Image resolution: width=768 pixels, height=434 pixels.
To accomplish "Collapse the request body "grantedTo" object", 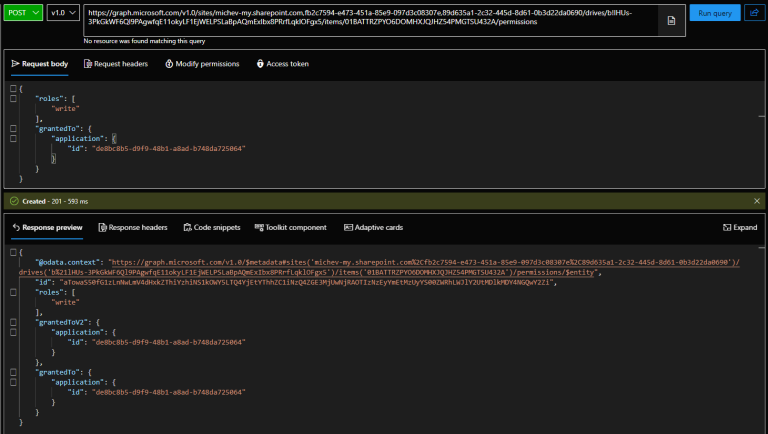I will 13,128.
